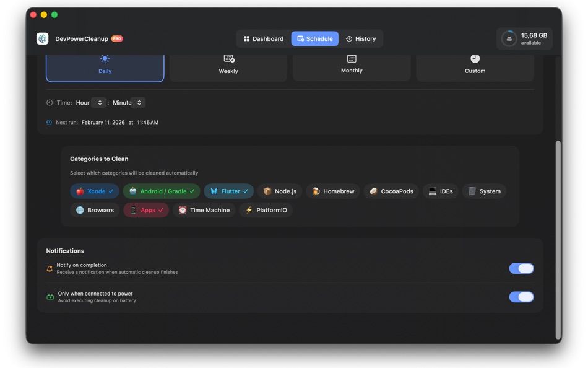Viewport: 588px width, 368px height.
Task: Open the Hour dropdown stepper
Action: [99, 102]
